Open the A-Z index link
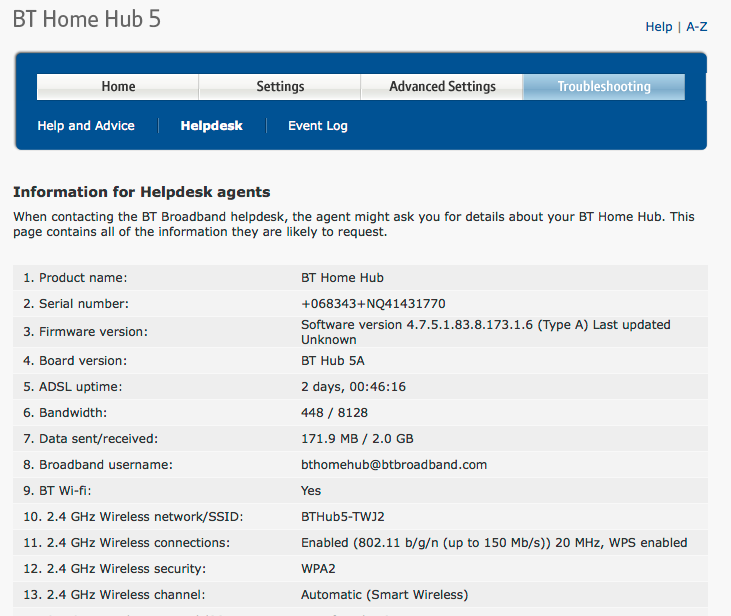The width and height of the screenshot is (731, 616). 697,27
